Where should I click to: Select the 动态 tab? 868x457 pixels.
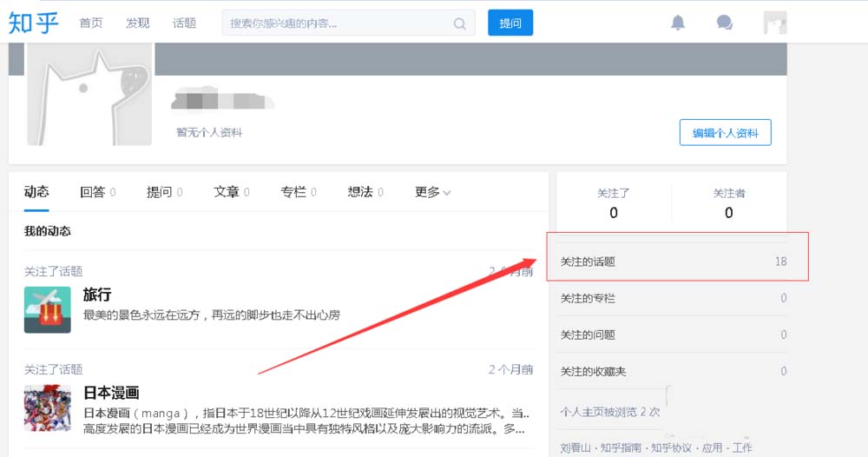click(x=36, y=192)
